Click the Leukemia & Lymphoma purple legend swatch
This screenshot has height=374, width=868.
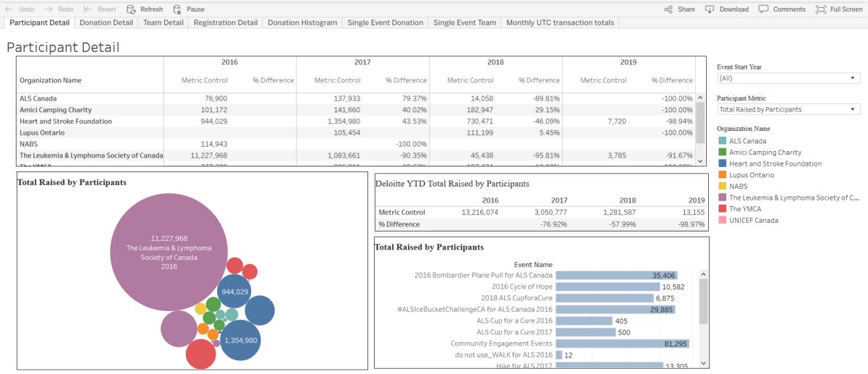pos(722,197)
